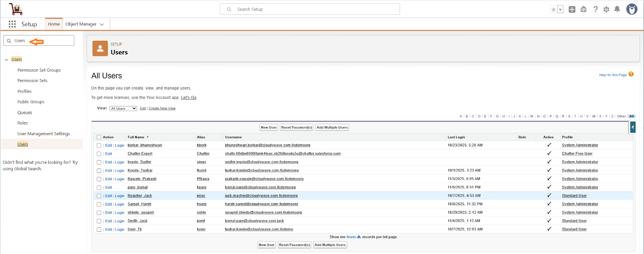The image size is (644, 254).
Task: Open the Notifications bell icon
Action: point(617,9)
